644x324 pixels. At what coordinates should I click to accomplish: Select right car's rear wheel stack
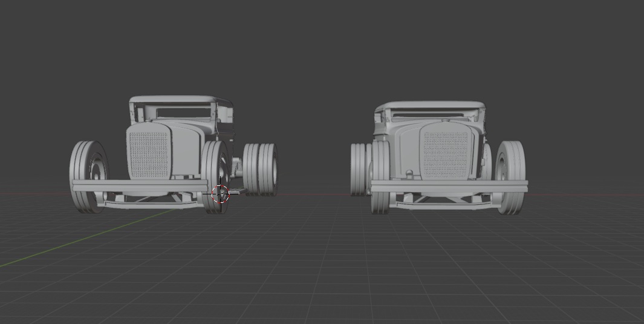pyautogui.click(x=359, y=168)
